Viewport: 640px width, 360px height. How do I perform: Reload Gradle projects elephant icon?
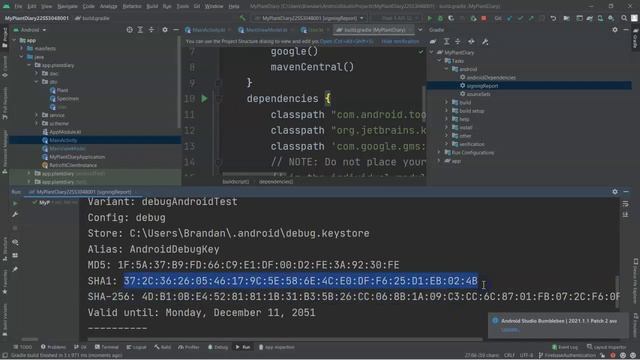tap(433, 42)
